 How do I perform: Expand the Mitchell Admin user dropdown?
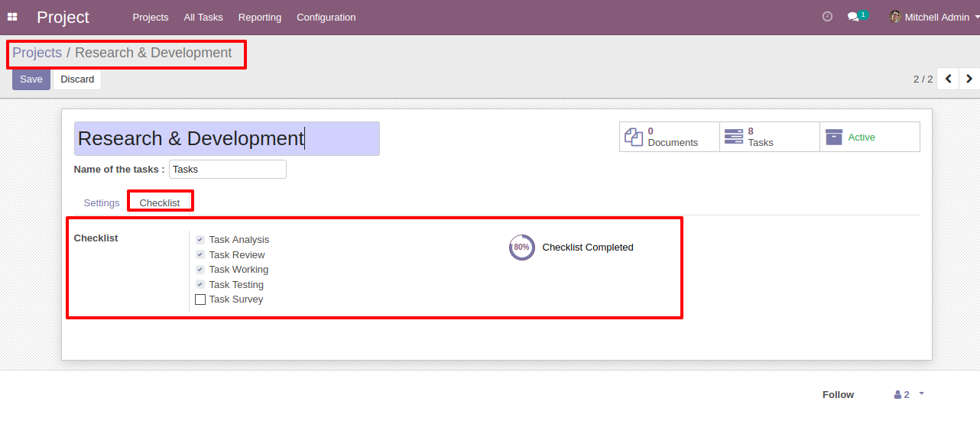point(977,17)
